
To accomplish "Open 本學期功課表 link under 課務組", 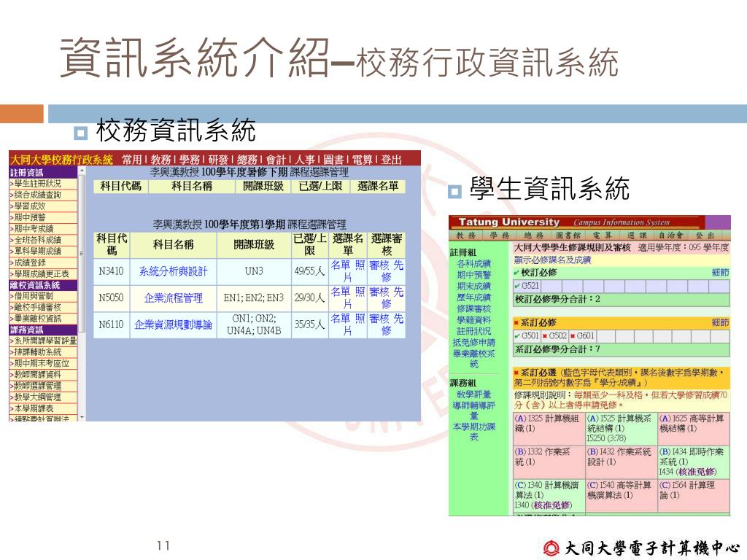I will pos(474,432).
